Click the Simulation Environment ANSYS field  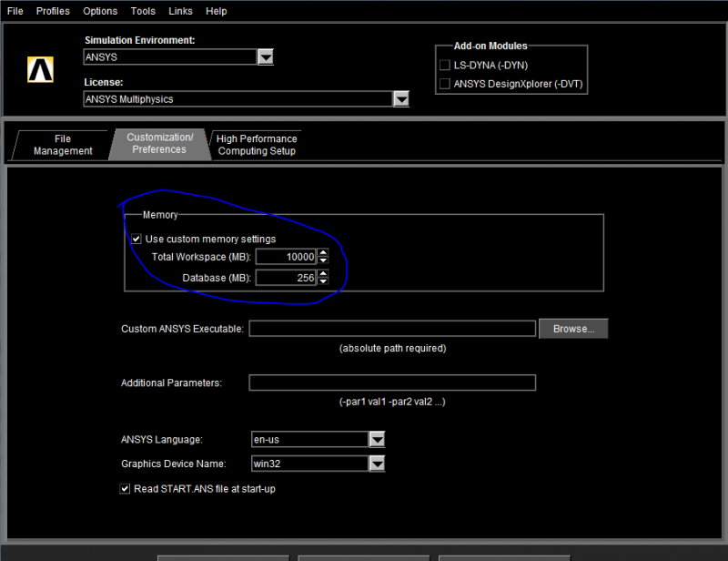pyautogui.click(x=170, y=57)
